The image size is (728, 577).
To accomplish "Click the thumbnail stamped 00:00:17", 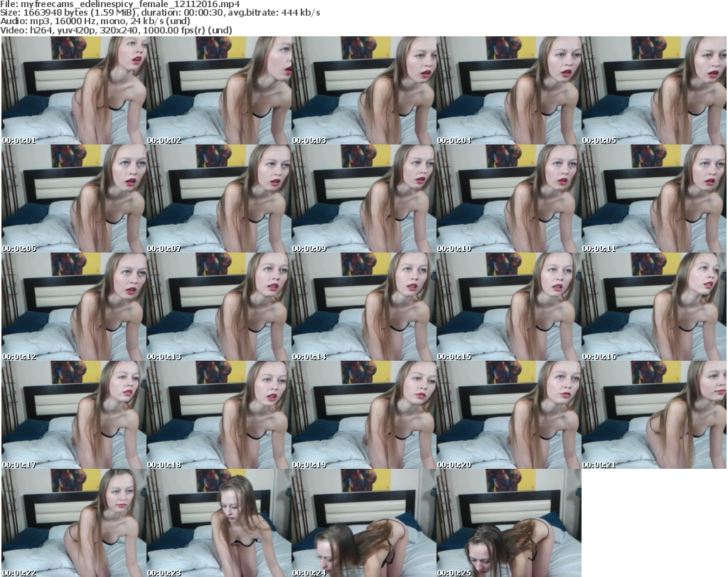I will (x=74, y=415).
